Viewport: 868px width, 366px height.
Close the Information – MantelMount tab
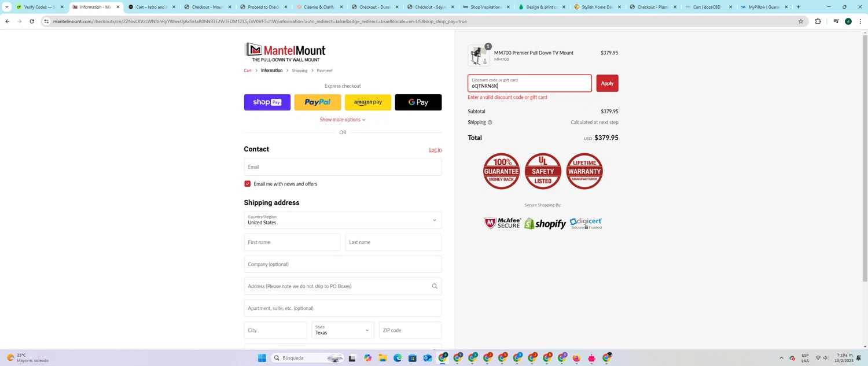[117, 7]
